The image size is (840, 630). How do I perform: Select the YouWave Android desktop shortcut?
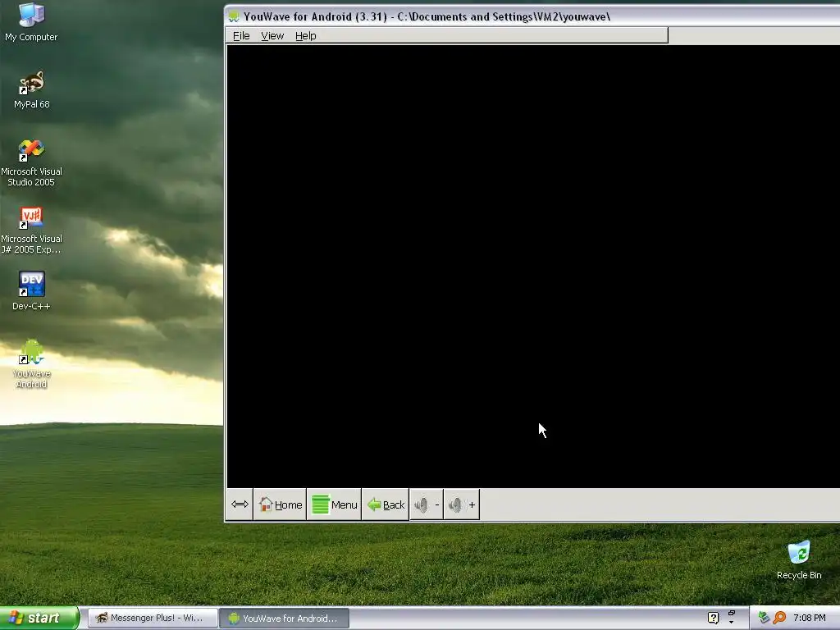coord(31,363)
